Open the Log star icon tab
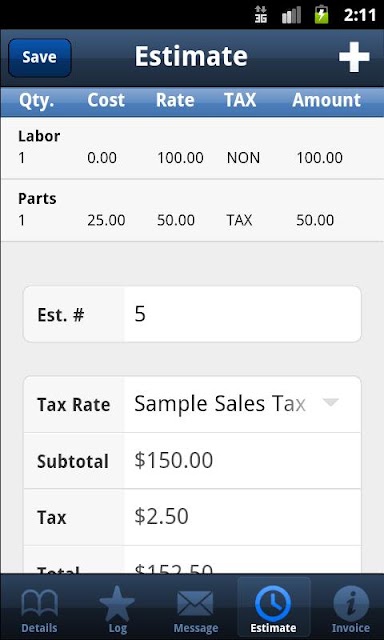The width and height of the screenshot is (384, 640). coord(117,608)
